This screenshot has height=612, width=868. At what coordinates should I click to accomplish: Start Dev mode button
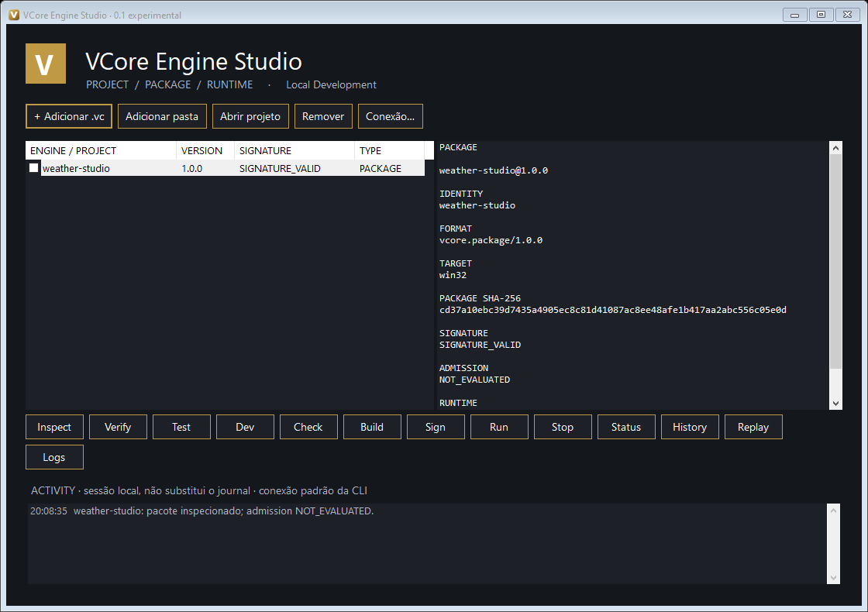tap(245, 427)
